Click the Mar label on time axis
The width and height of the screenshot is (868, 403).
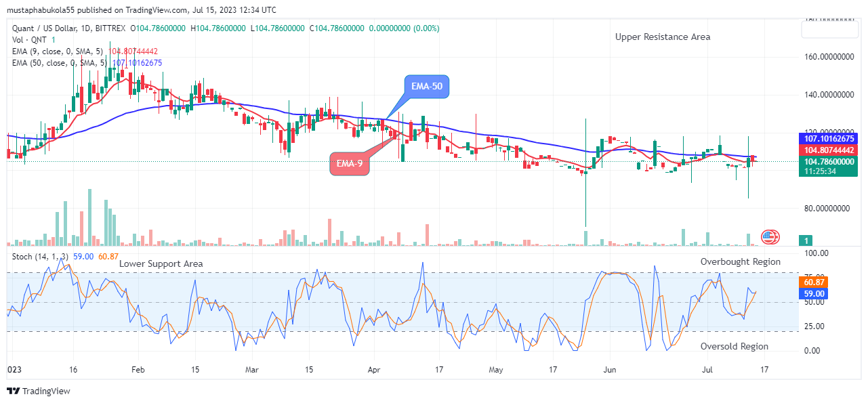252,370
